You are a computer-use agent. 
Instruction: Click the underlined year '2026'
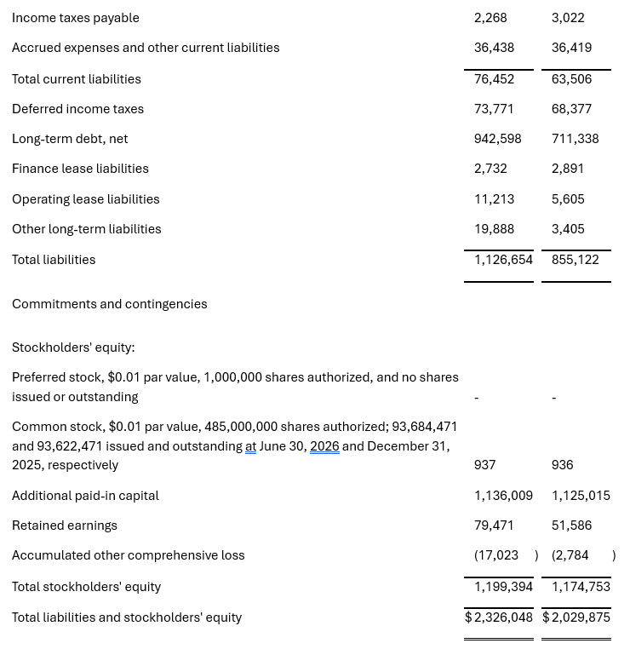tap(324, 446)
